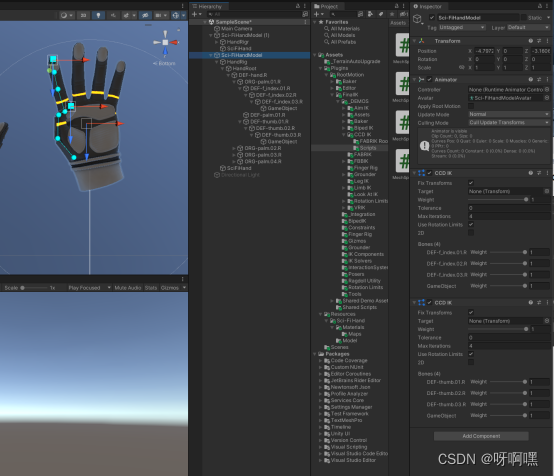The height and width of the screenshot is (476, 554).
Task: Select the highlighted Sci-FiHandModel object
Action: [242, 55]
